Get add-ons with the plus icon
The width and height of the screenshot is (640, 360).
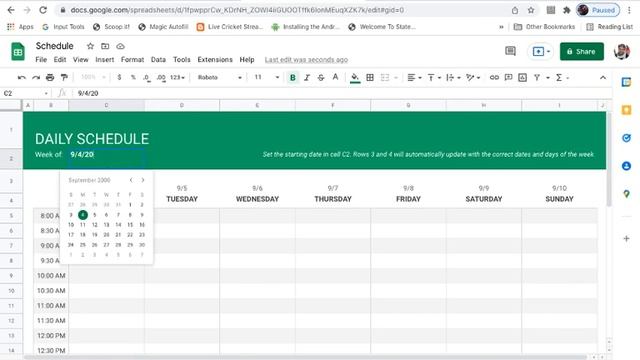tap(626, 238)
